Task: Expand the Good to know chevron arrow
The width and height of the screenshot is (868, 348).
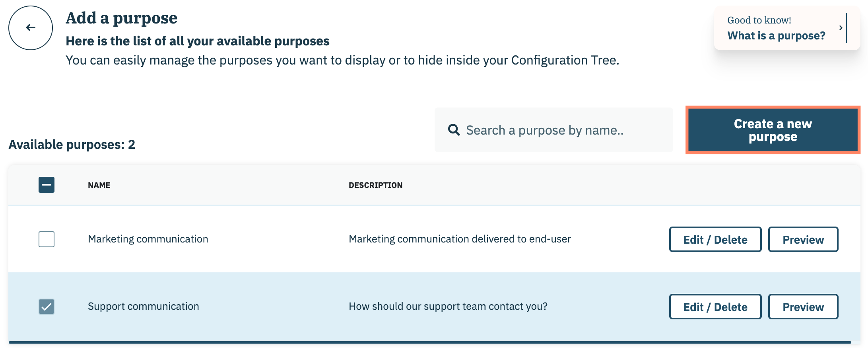Action: (x=841, y=28)
